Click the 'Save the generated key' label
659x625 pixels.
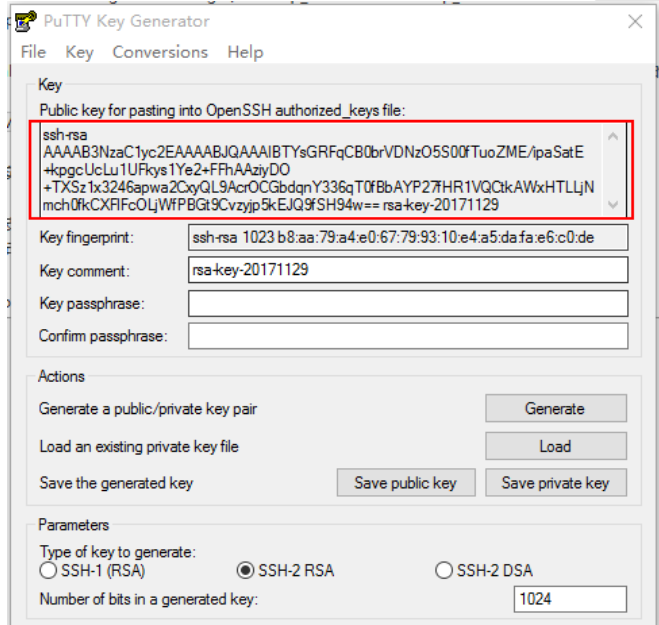click(116, 483)
